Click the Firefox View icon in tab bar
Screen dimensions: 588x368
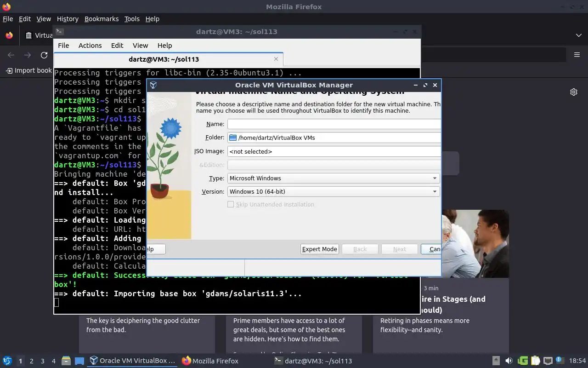[9, 35]
